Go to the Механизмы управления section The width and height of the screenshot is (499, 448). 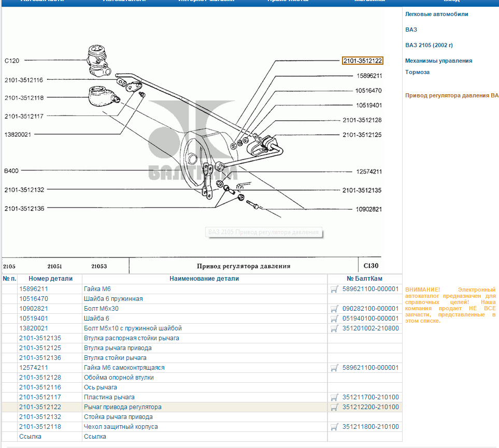click(438, 61)
